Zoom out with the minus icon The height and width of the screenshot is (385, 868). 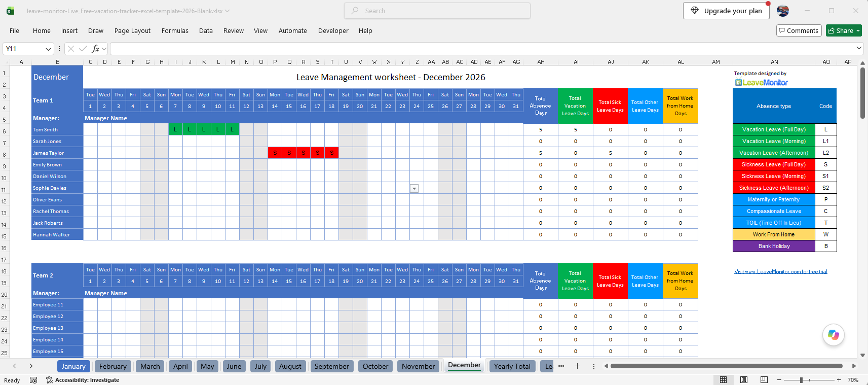click(779, 380)
